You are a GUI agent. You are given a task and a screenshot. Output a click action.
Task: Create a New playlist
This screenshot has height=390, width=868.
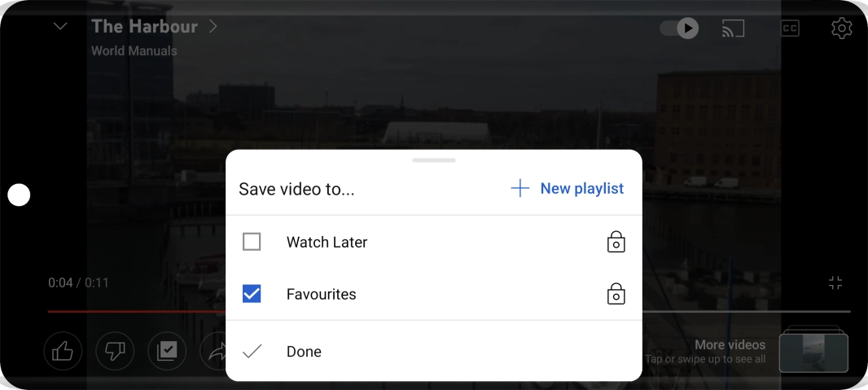pos(568,189)
